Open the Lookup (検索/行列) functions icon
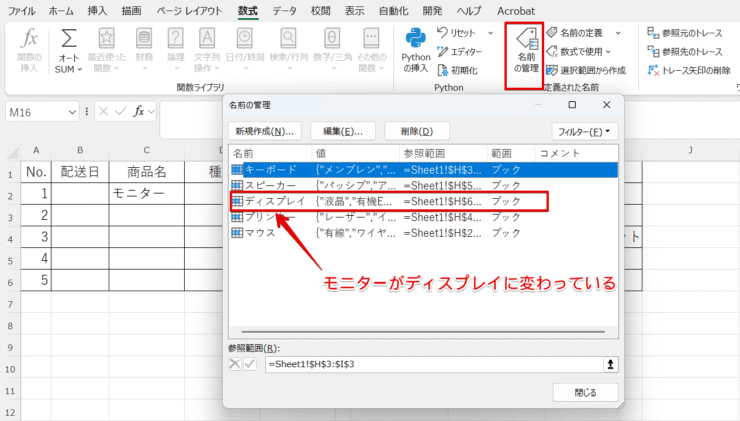This screenshot has height=421, width=740. point(288,39)
